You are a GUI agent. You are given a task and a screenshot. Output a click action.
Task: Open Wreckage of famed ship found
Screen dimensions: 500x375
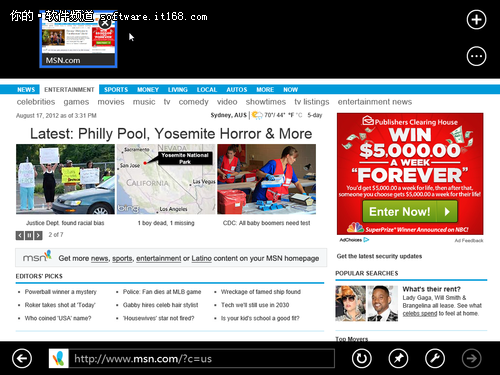pyautogui.click(x=261, y=292)
